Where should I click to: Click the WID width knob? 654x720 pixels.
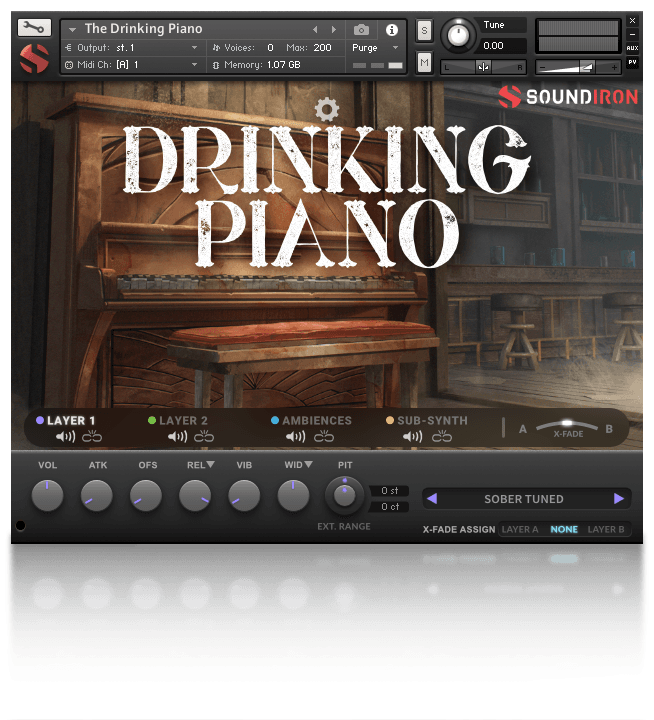[x=293, y=495]
